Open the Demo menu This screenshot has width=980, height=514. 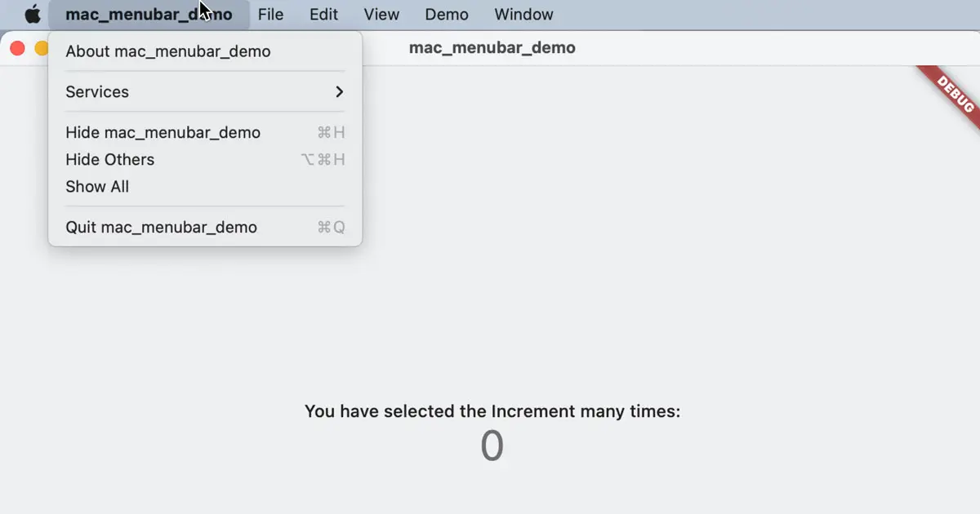447,15
